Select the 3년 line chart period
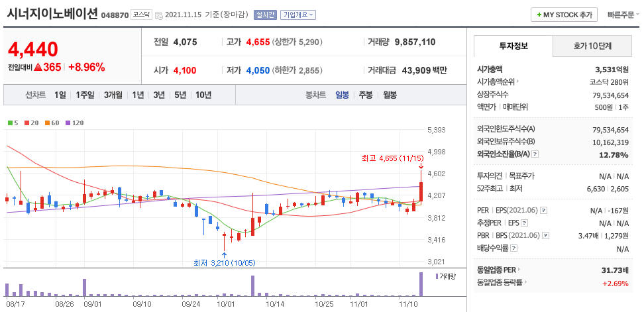644x312 pixels. coord(159,95)
